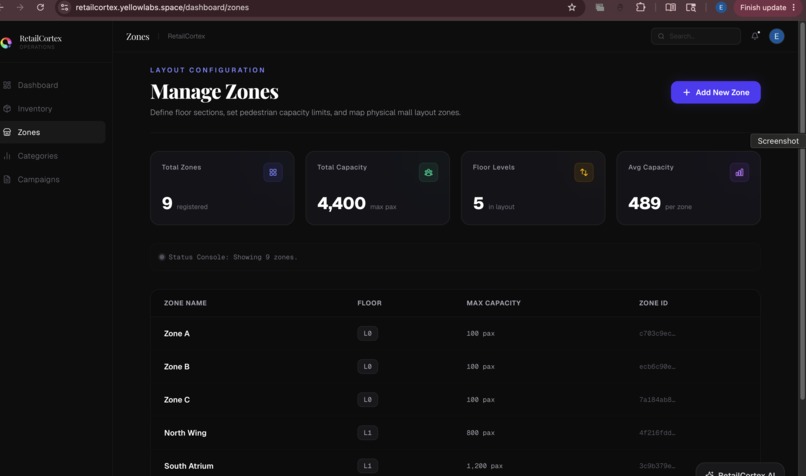Screen dimensions: 806x476
Task: Click Zone ID 4f216fdd
Action: pyautogui.click(x=657, y=433)
